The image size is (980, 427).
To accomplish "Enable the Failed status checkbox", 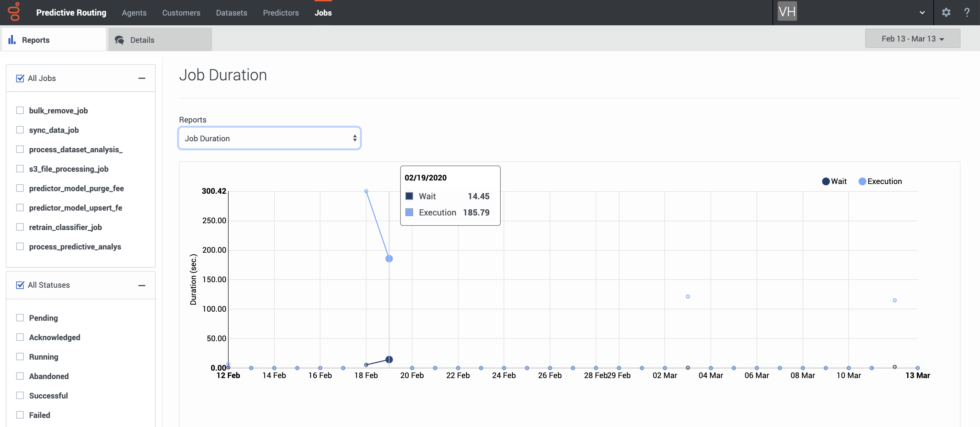I will point(20,414).
